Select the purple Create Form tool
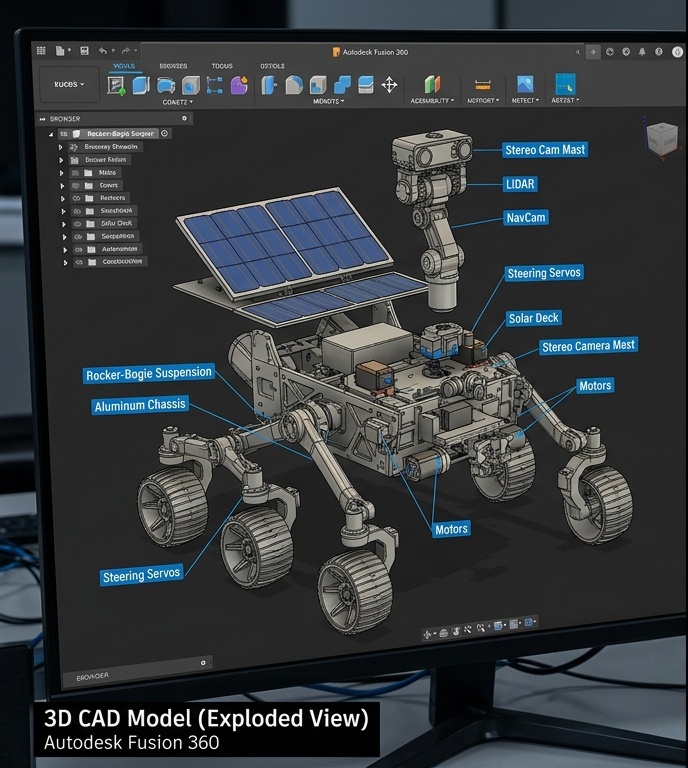The image size is (688, 768). (x=239, y=85)
